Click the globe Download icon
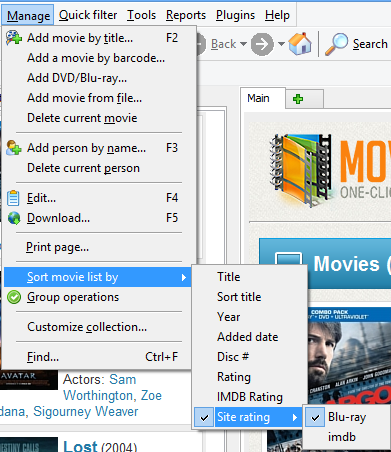The height and width of the screenshot is (452, 391). coord(14,218)
